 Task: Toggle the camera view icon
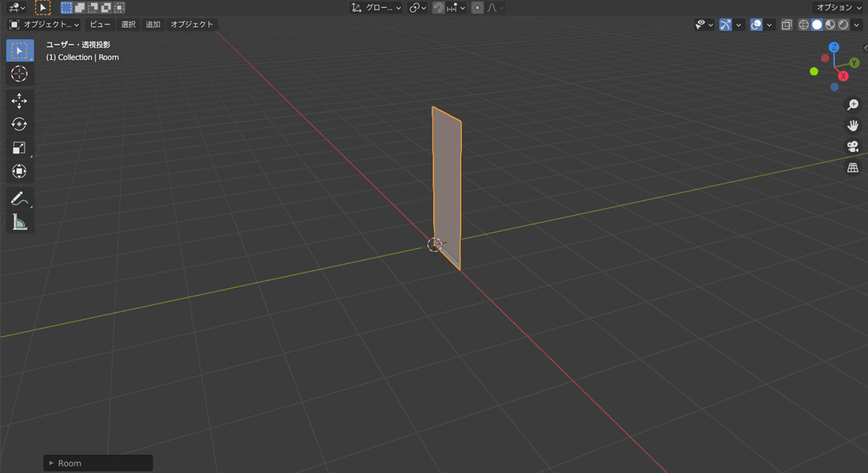pos(853,146)
